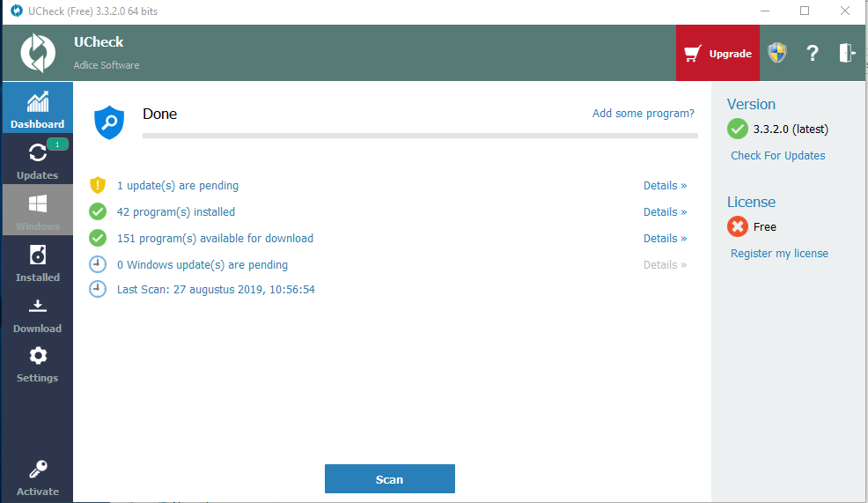Open Details for 151 programs available
868x503 pixels.
click(665, 239)
